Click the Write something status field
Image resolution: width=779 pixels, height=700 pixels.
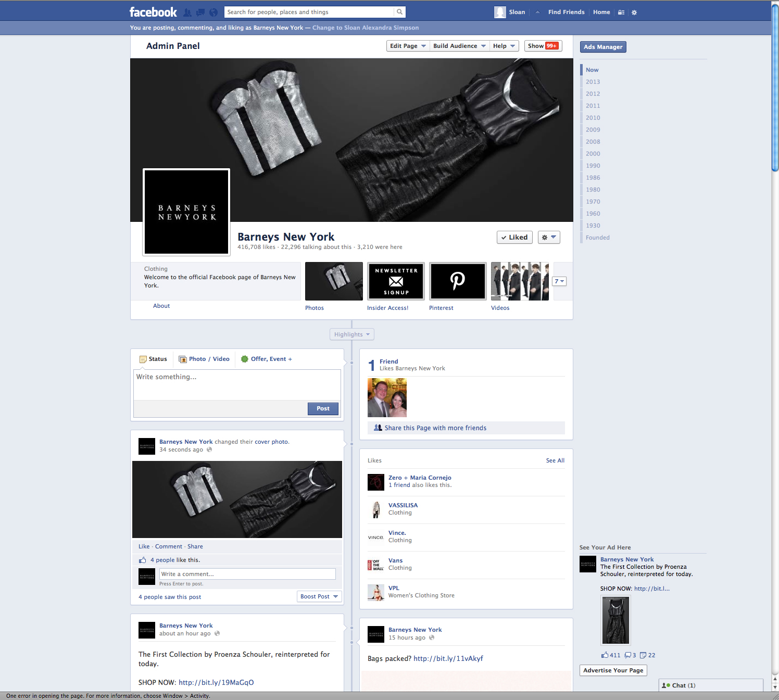pyautogui.click(x=237, y=385)
